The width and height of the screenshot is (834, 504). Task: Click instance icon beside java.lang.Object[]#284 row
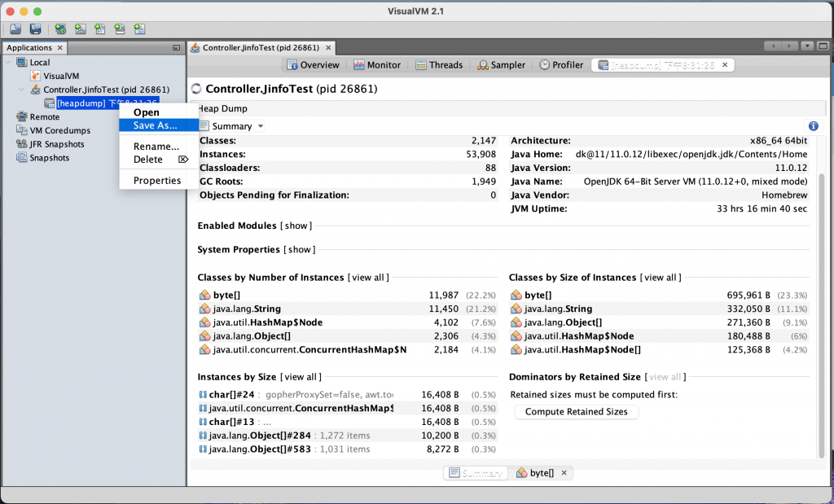pyautogui.click(x=203, y=436)
